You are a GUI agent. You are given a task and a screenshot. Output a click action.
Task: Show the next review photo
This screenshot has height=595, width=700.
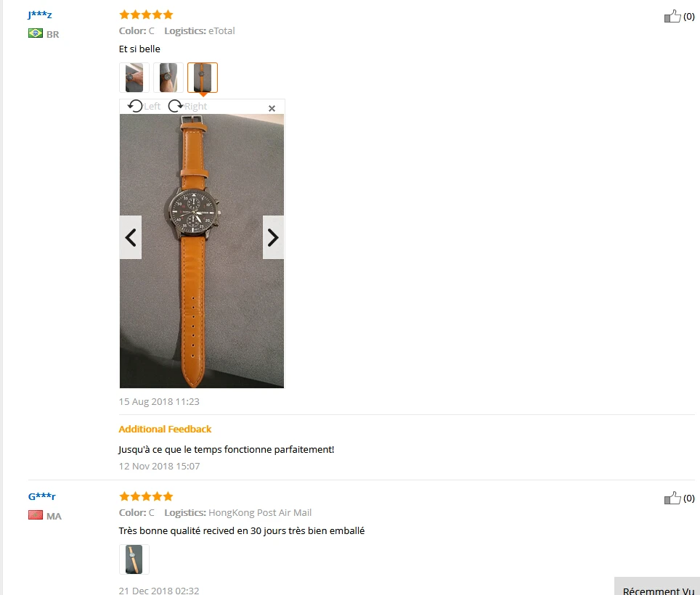pos(273,237)
